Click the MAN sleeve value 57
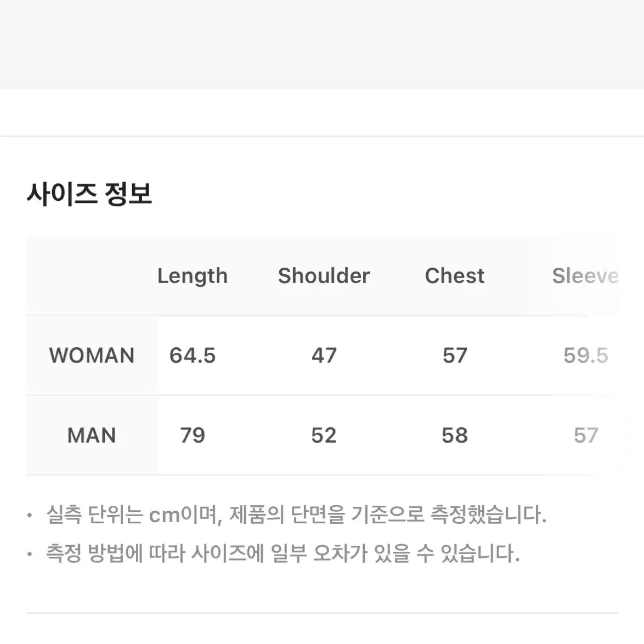The image size is (644, 644). coord(586,436)
